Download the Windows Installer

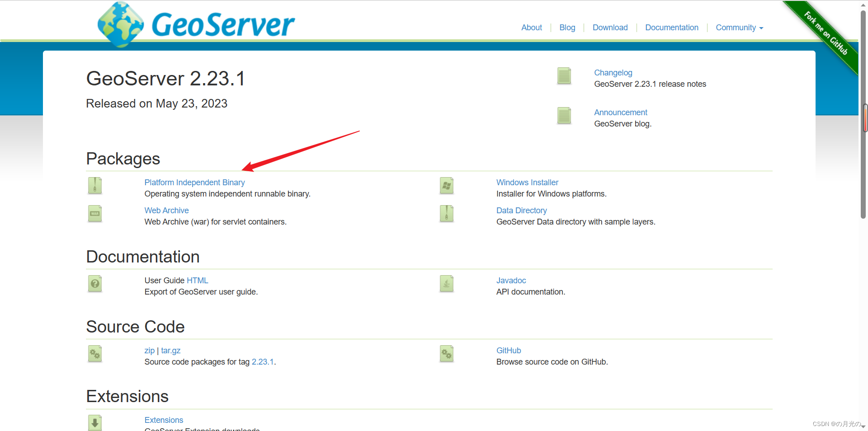(x=527, y=183)
